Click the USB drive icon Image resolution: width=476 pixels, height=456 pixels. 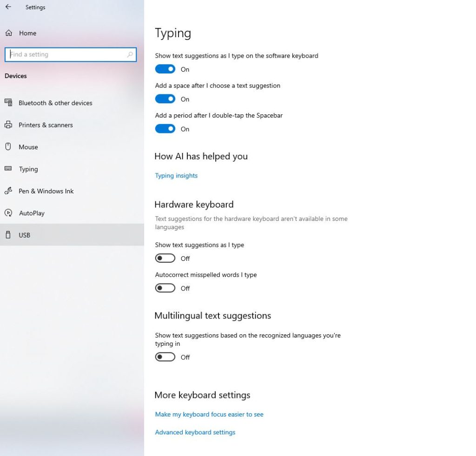point(8,235)
